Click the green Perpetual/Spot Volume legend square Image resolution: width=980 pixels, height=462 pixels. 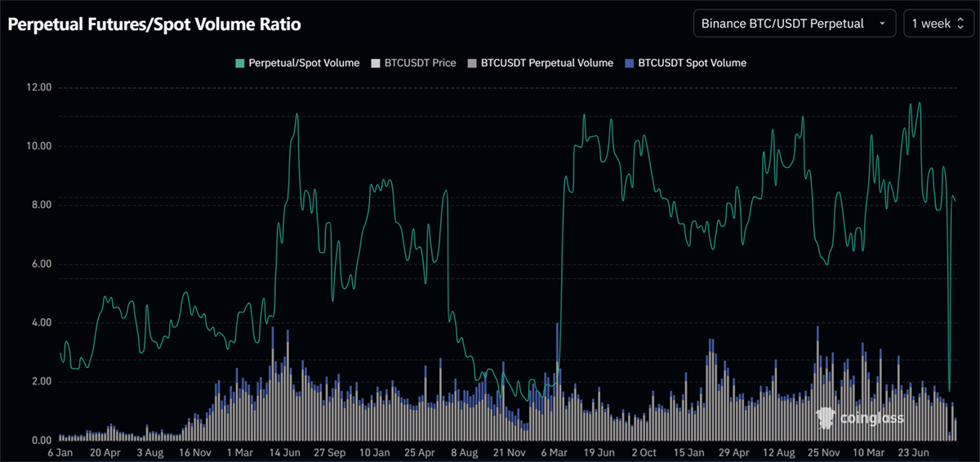click(239, 63)
